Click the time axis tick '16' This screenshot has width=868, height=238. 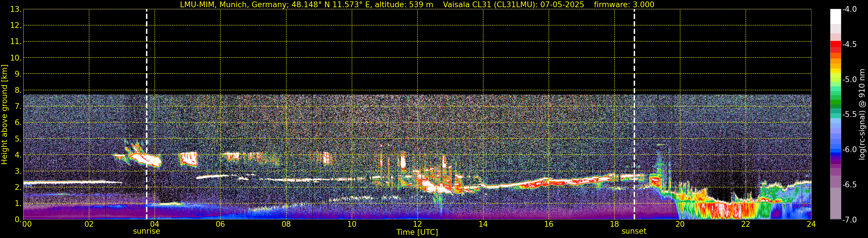[549, 224]
